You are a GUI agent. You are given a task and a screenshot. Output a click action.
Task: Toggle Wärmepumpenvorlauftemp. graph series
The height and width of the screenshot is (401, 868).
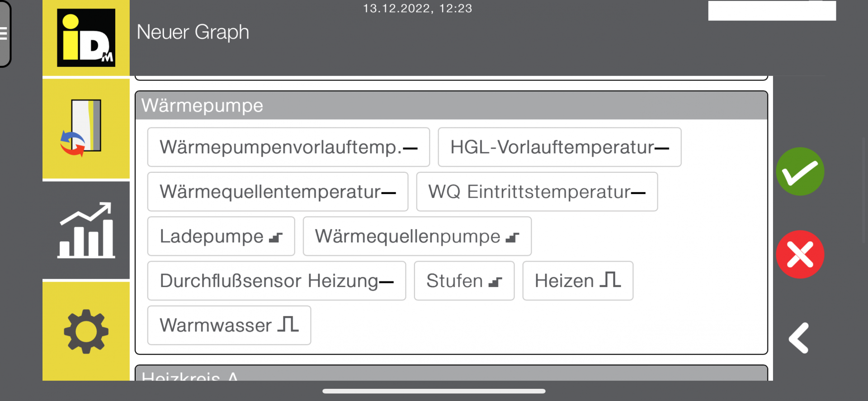tap(288, 147)
